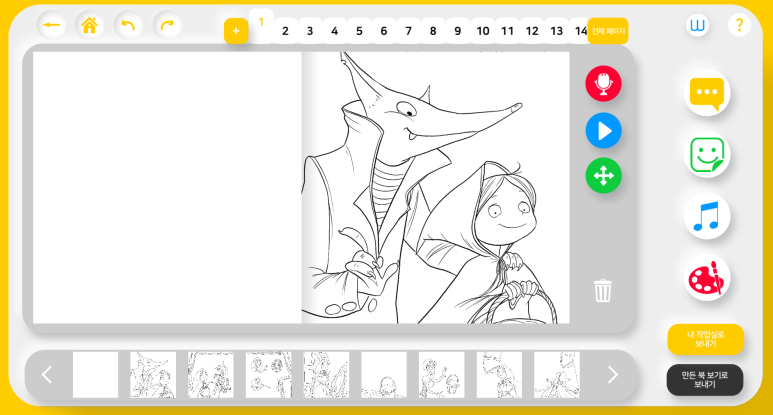Switch to page tab 5
The height and width of the screenshot is (415, 773).
359,31
